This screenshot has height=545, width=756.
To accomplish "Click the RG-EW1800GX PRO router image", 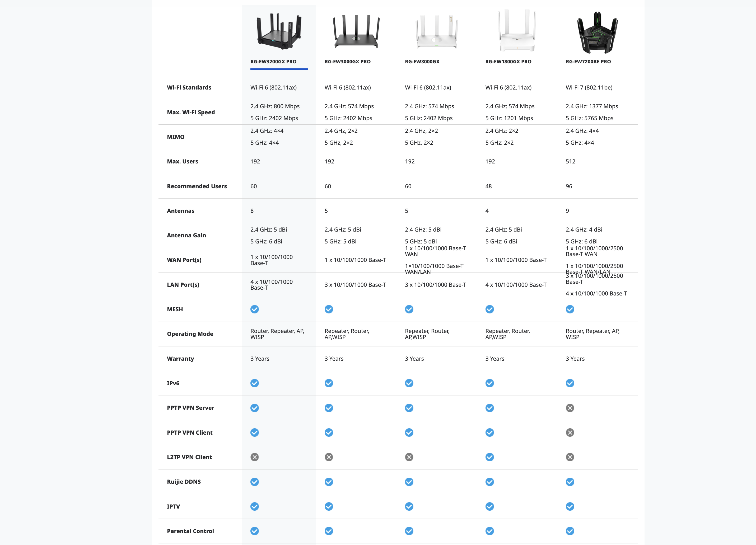I will 517,31.
